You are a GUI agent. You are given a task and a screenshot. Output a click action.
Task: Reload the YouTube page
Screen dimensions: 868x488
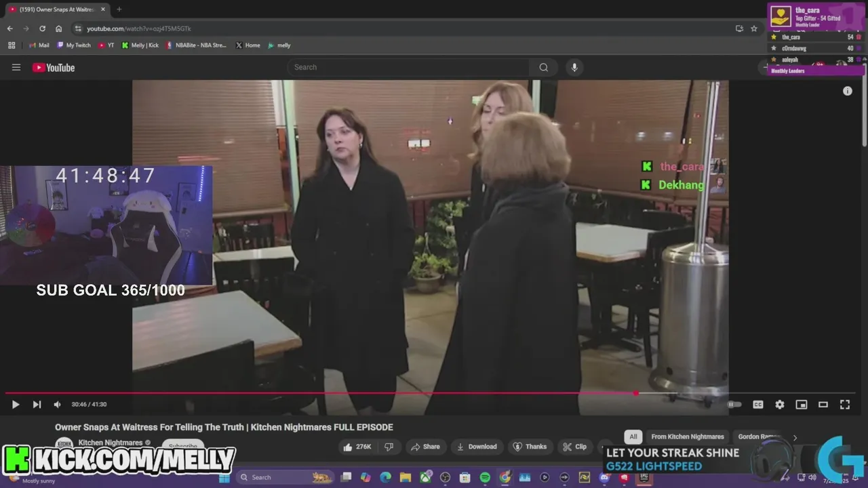42,28
